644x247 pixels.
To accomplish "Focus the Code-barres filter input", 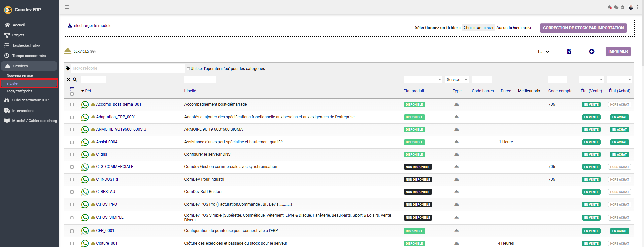I will tap(482, 80).
